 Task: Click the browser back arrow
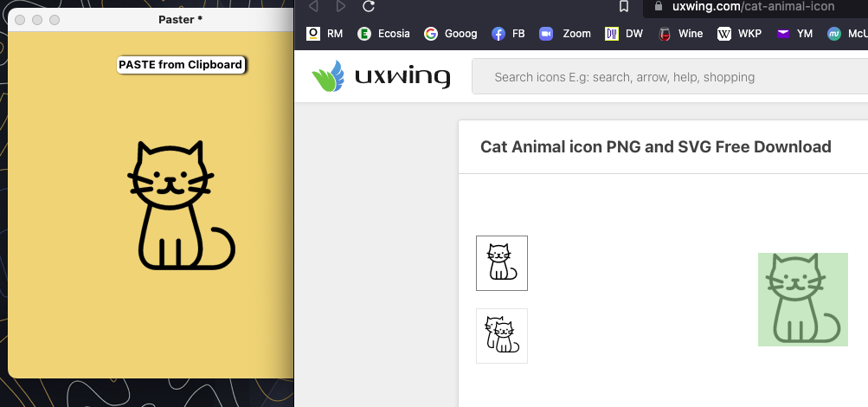coord(313,6)
